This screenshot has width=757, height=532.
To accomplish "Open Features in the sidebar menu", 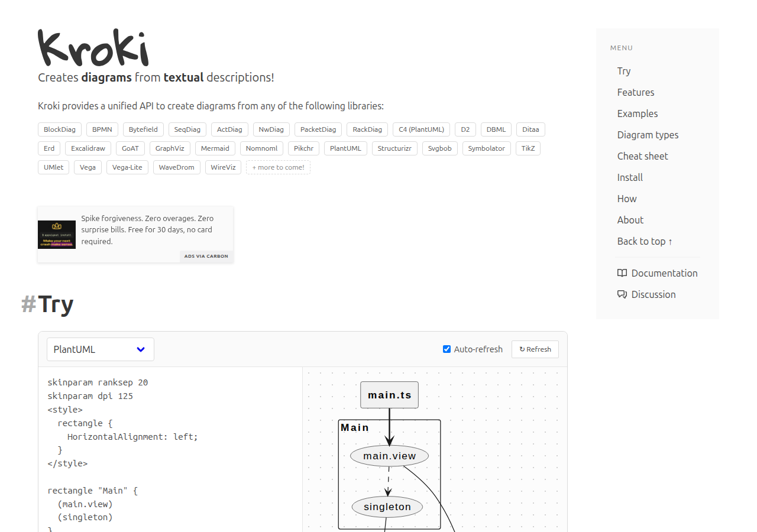I will [636, 92].
